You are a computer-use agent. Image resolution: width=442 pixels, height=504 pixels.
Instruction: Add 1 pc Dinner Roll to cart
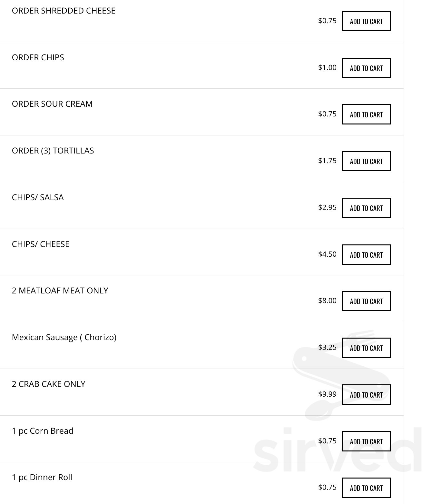[x=366, y=488]
